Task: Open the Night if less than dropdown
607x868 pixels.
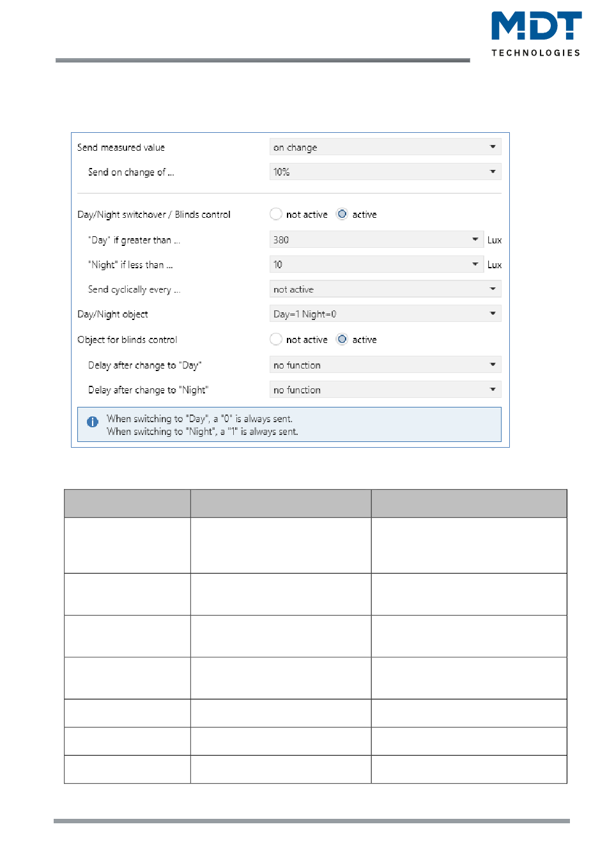Action: pyautogui.click(x=376, y=264)
